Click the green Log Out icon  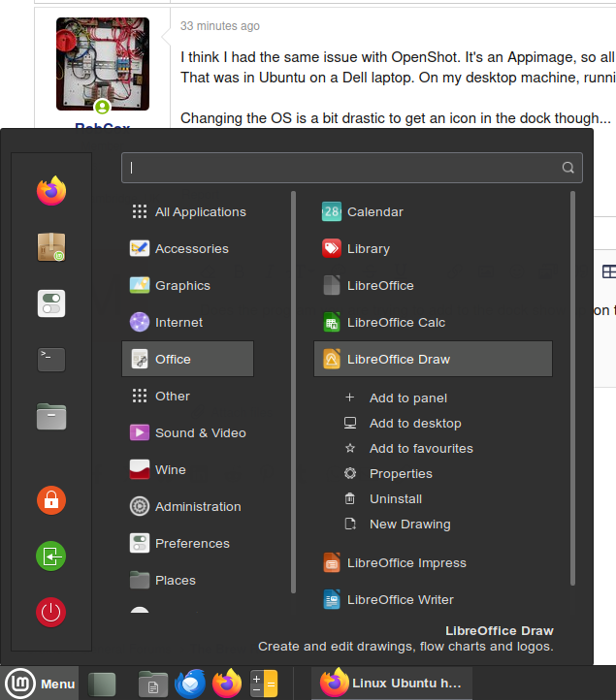click(51, 557)
